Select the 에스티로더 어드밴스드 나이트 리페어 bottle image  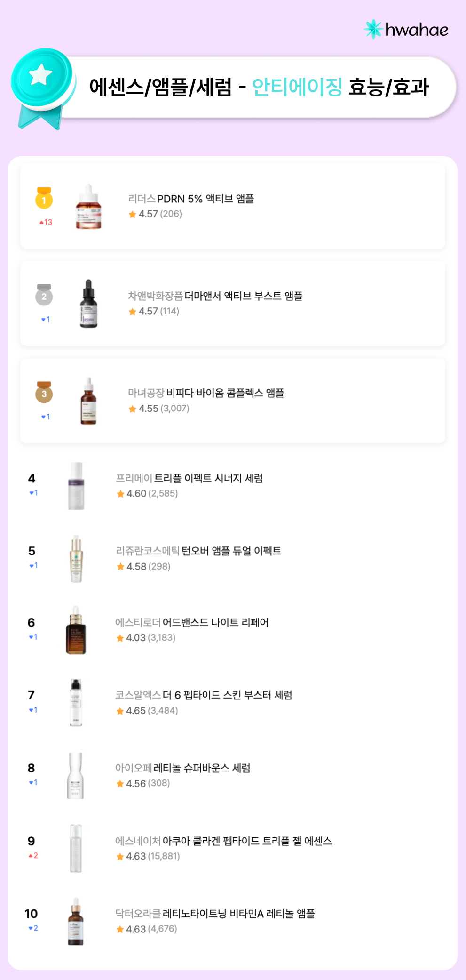click(x=76, y=631)
